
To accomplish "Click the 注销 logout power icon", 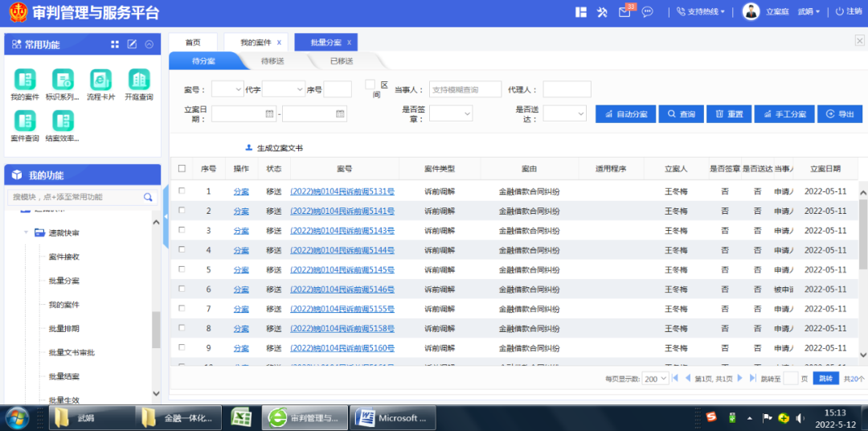I will pos(839,11).
